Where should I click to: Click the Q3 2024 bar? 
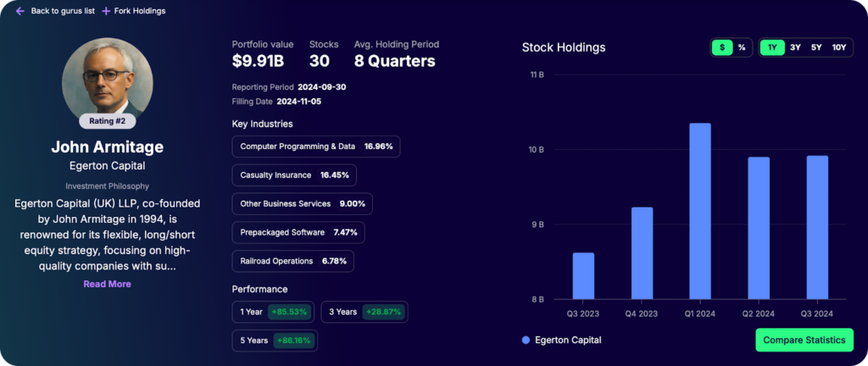point(818,227)
